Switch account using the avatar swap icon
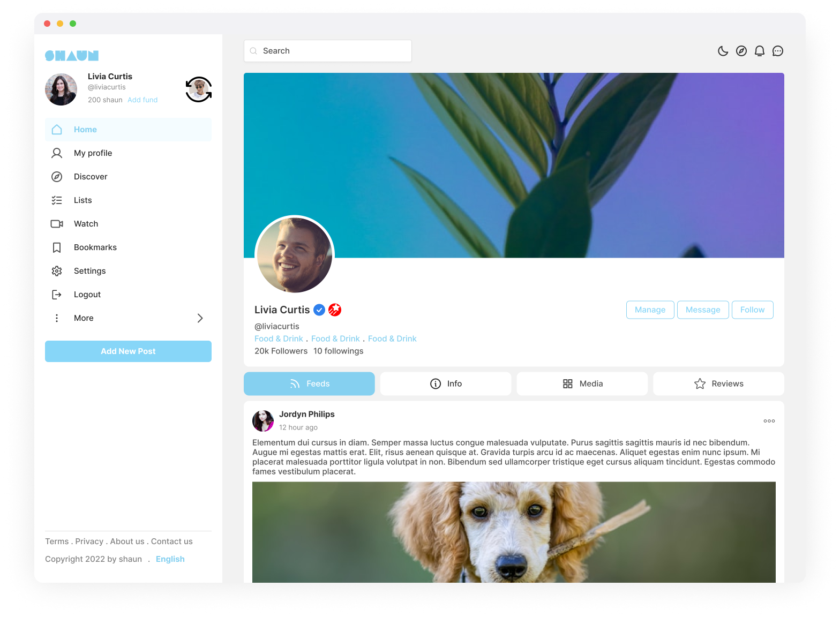Image resolution: width=840 pixels, height=617 pixels. pyautogui.click(x=199, y=89)
